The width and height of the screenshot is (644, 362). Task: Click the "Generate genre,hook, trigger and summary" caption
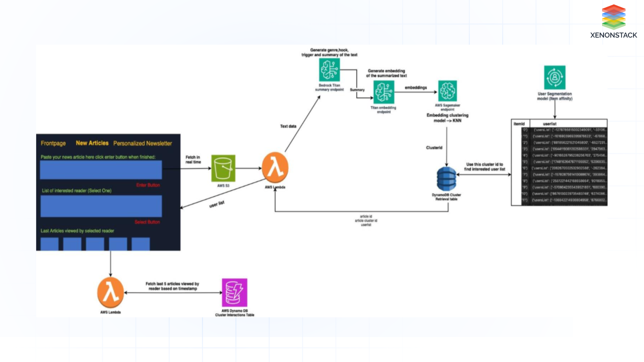[x=329, y=52]
